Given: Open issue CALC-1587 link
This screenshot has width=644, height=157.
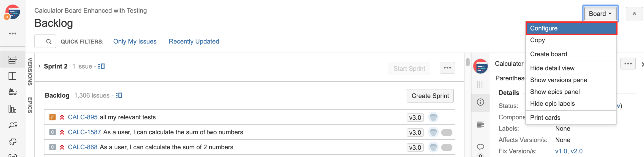Looking at the screenshot, I should coord(84,132).
